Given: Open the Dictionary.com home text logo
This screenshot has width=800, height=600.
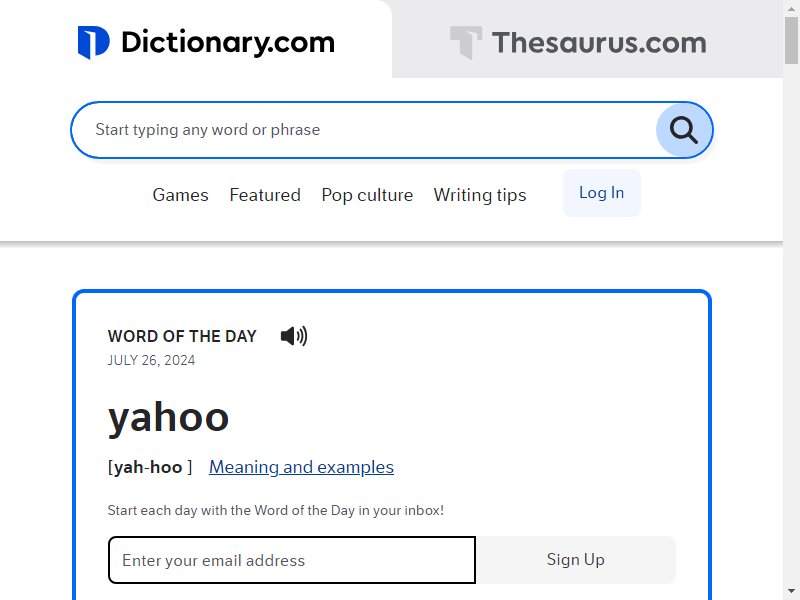Looking at the screenshot, I should click(x=228, y=42).
